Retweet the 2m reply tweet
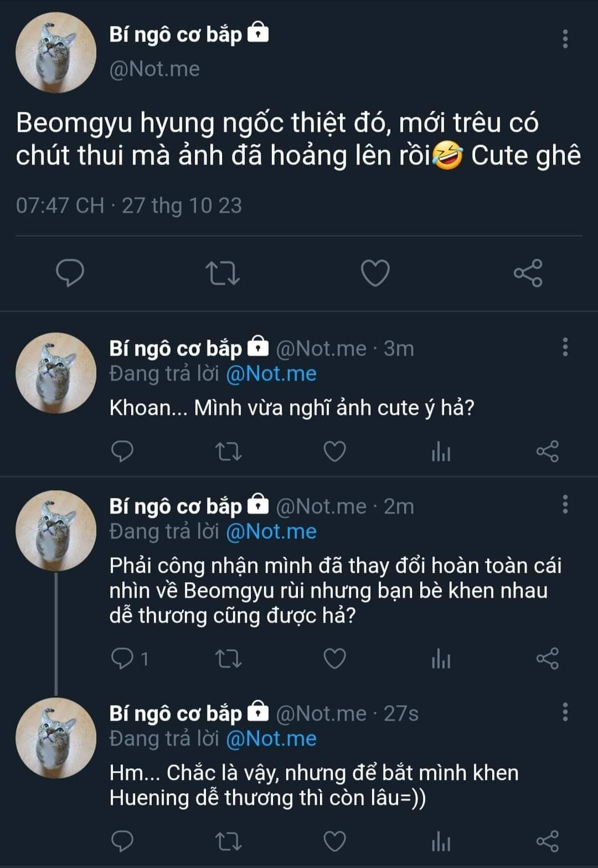Screen dimensions: 598x868 point(228,659)
